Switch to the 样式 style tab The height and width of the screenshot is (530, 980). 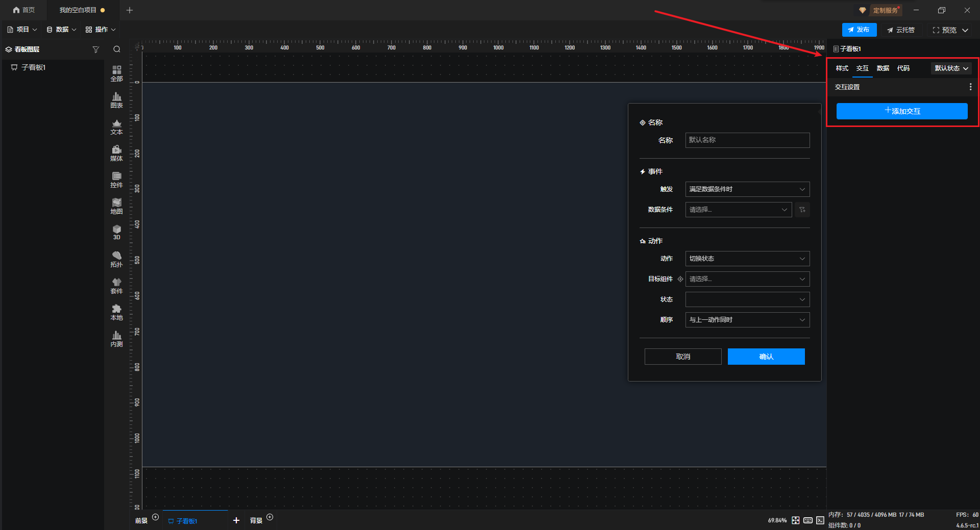(x=842, y=68)
